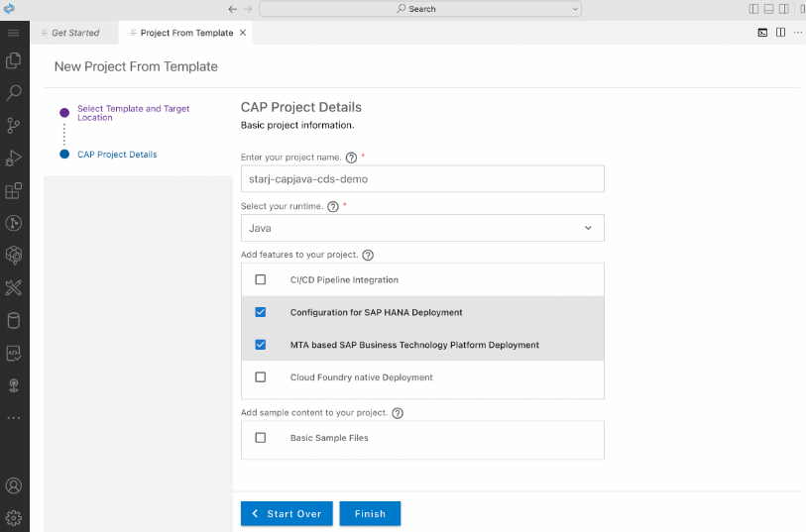Open the database cylinder icon view
This screenshot has width=806, height=532.
13,320
